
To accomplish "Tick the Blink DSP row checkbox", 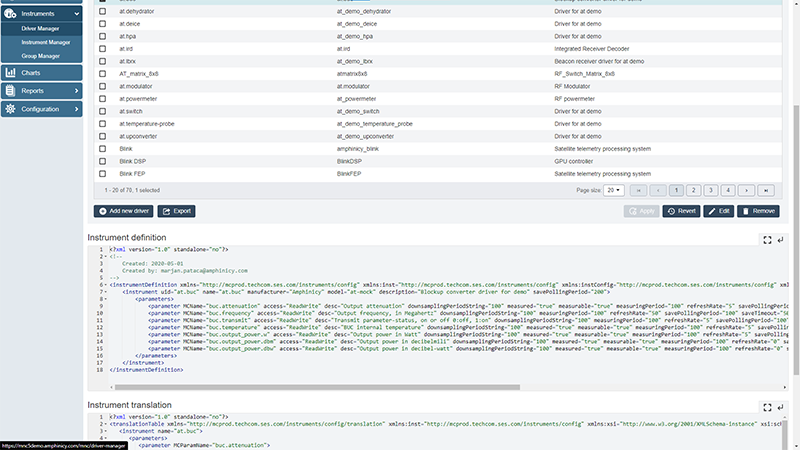I will 103,160.
